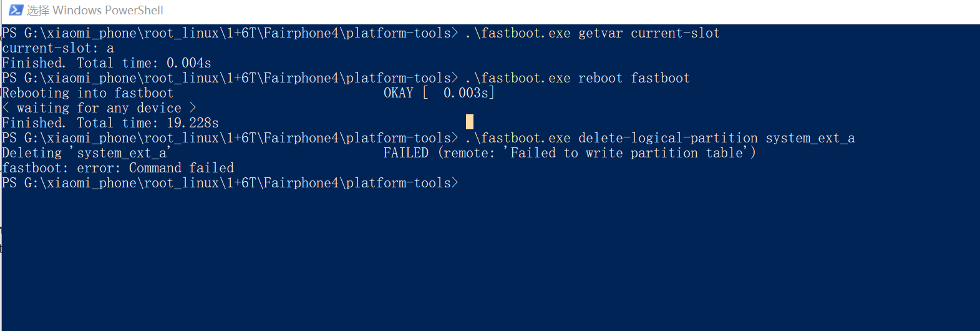The height and width of the screenshot is (331, 980).
Task: Click 'Finished. Total time: 0.004s' line
Action: [x=107, y=63]
